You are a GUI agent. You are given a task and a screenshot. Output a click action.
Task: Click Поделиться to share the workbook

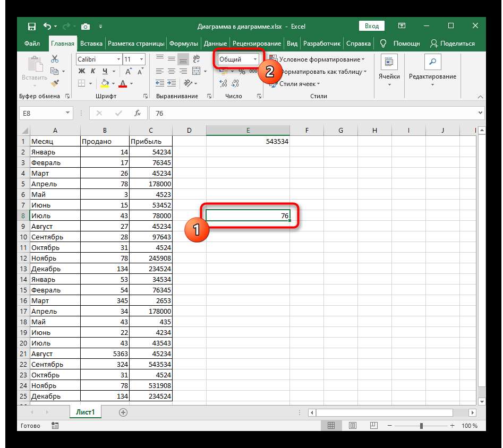click(x=453, y=44)
